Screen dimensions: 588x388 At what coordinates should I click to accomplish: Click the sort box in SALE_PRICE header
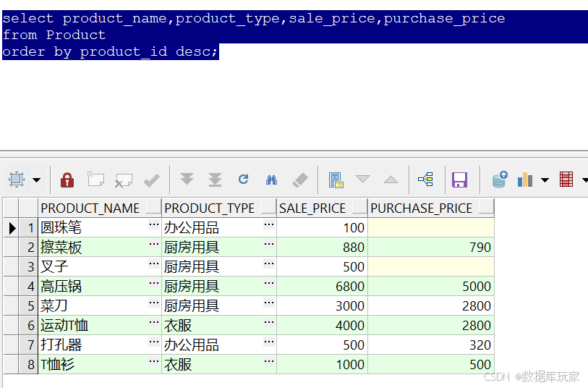coord(359,207)
